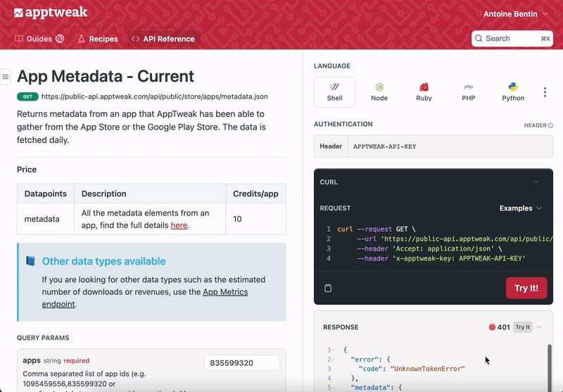Select the Ruby language
This screenshot has height=392, width=563.
(x=424, y=92)
